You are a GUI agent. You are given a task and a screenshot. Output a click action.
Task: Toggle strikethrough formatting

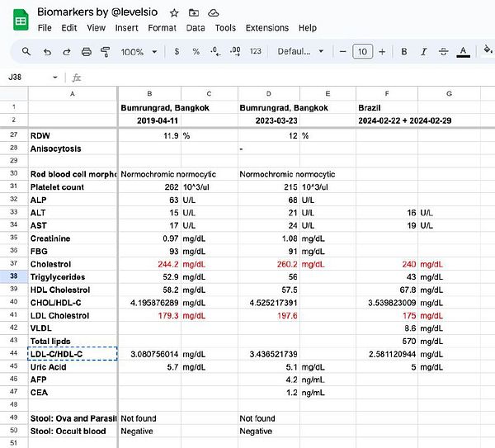coord(443,51)
